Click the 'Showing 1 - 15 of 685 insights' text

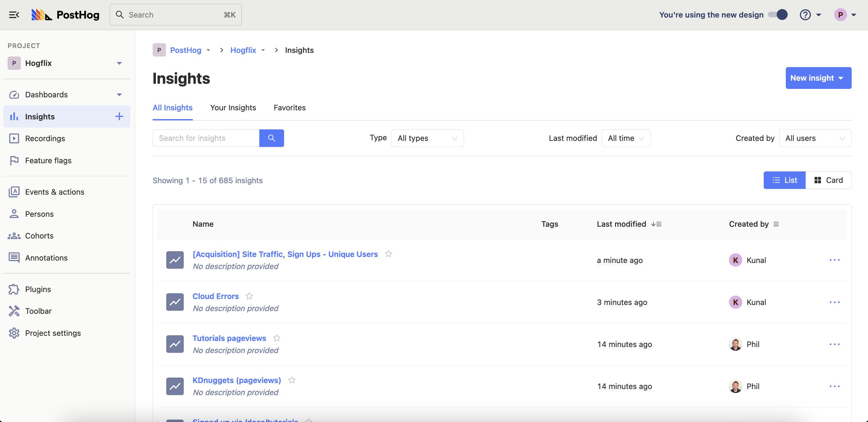coord(208,180)
